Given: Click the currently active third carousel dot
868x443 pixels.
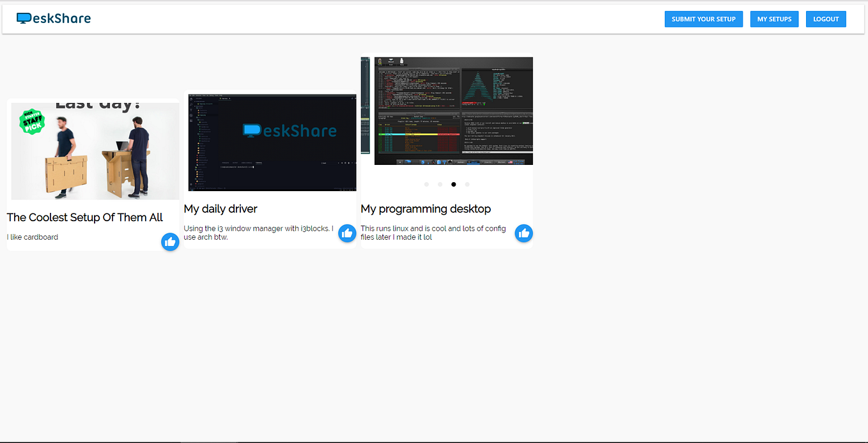Looking at the screenshot, I should tap(454, 184).
